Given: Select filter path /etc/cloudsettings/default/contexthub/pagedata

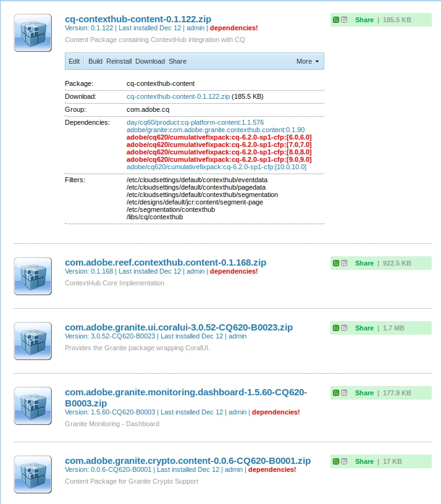Looking at the screenshot, I should 196,187.
